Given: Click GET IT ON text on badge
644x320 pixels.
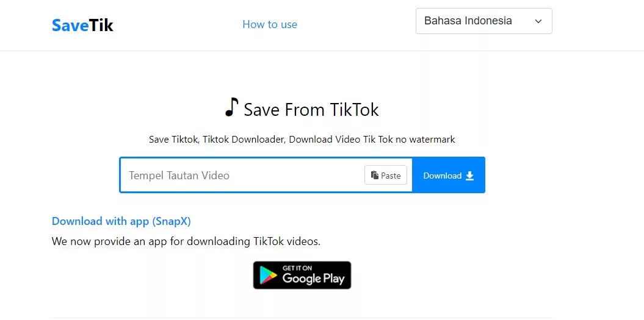Looking at the screenshot, I should (x=297, y=268).
